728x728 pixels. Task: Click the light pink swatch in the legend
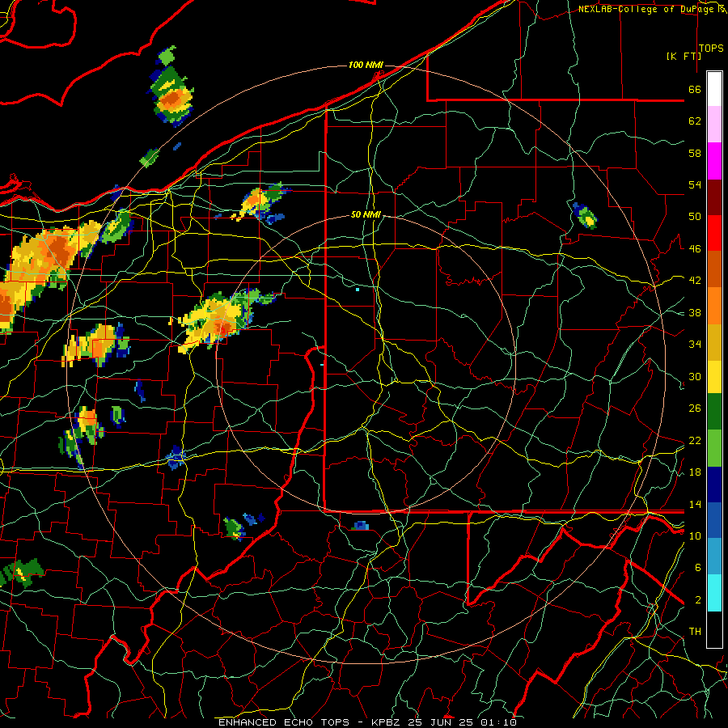point(714,124)
